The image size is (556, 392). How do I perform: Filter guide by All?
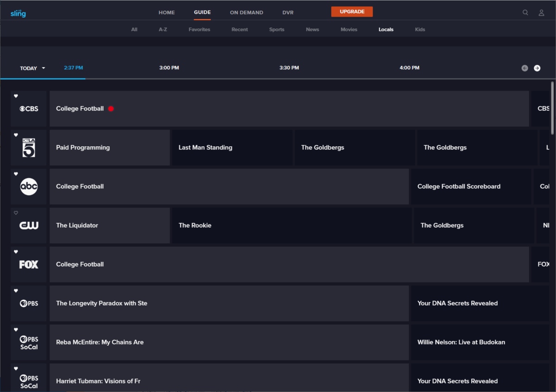[134, 29]
